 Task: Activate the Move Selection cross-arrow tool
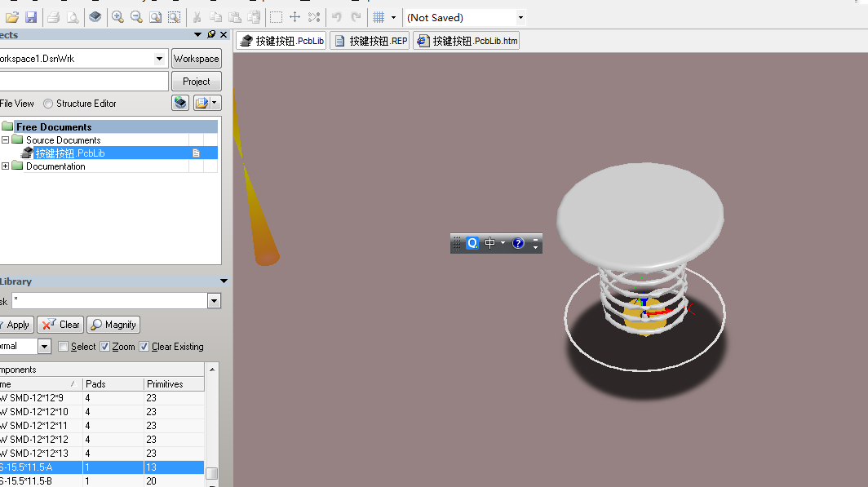coord(295,17)
